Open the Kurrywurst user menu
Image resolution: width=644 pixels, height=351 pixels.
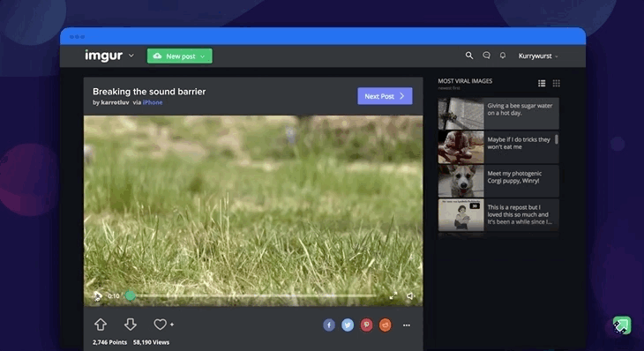[538, 56]
